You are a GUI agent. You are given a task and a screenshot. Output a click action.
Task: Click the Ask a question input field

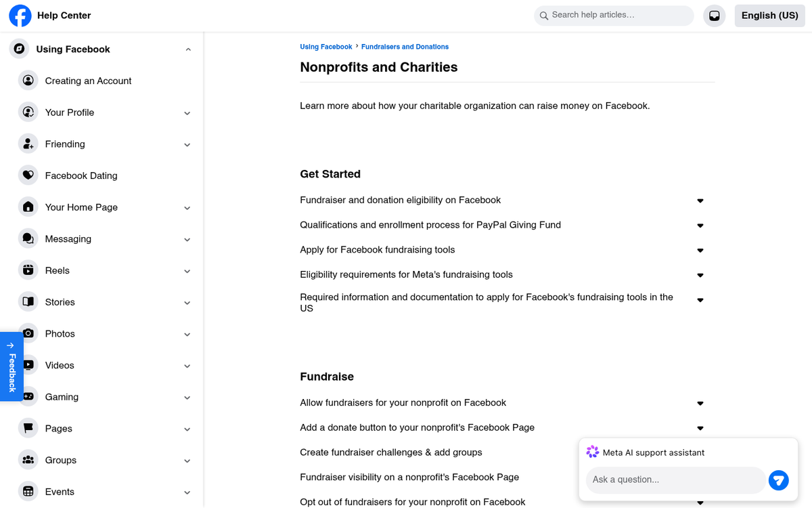point(675,480)
